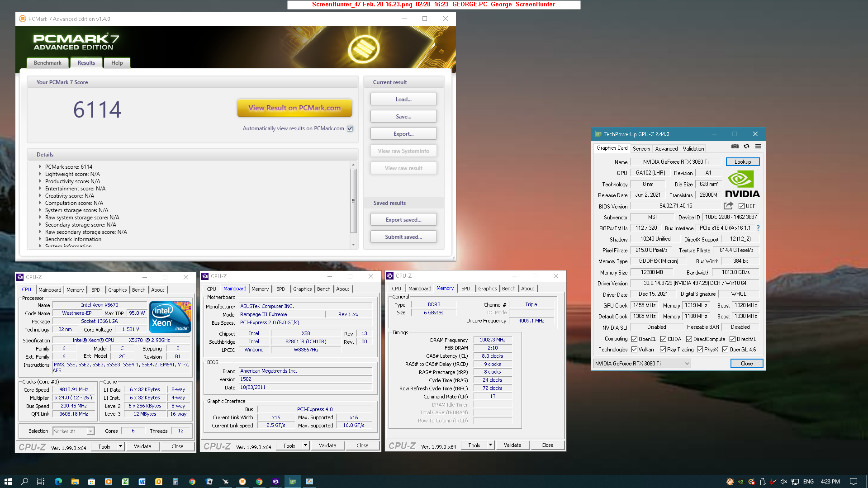Viewport: 868px width, 488px height.
Task: Open Microsoft Store from taskbar
Action: click(92, 482)
